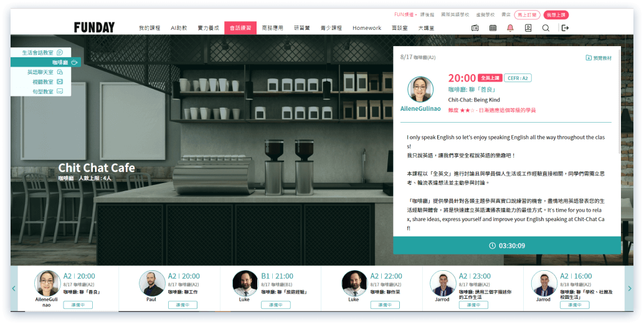Click the logout arrow icon
This screenshot has height=325, width=644.
pos(565,28)
